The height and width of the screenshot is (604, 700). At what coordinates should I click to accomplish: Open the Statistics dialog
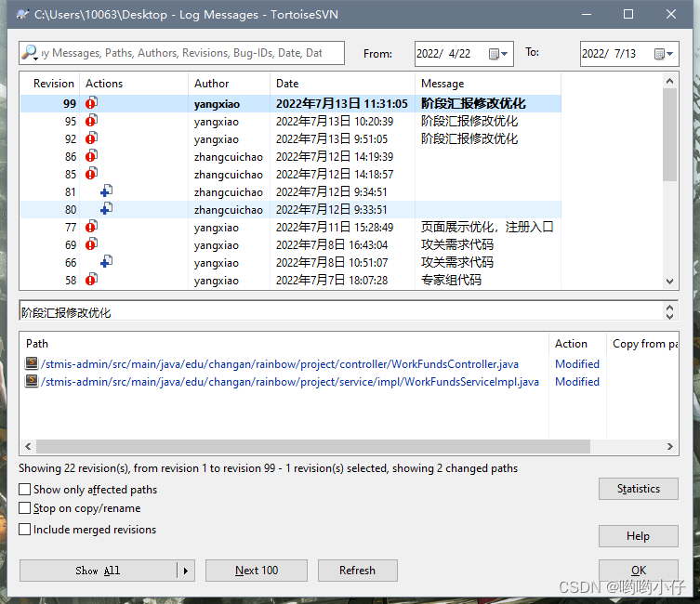click(x=639, y=489)
